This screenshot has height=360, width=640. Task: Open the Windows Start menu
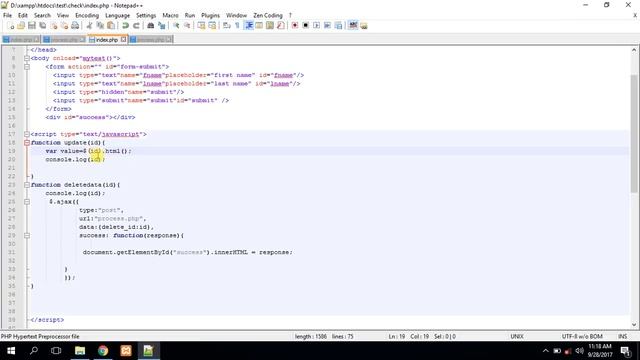(11, 351)
